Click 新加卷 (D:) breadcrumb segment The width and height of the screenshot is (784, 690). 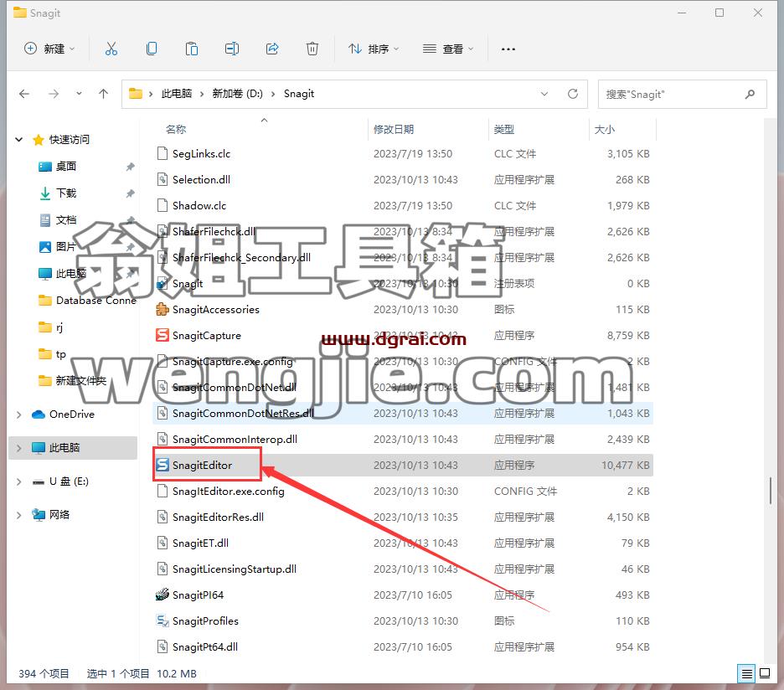click(238, 94)
